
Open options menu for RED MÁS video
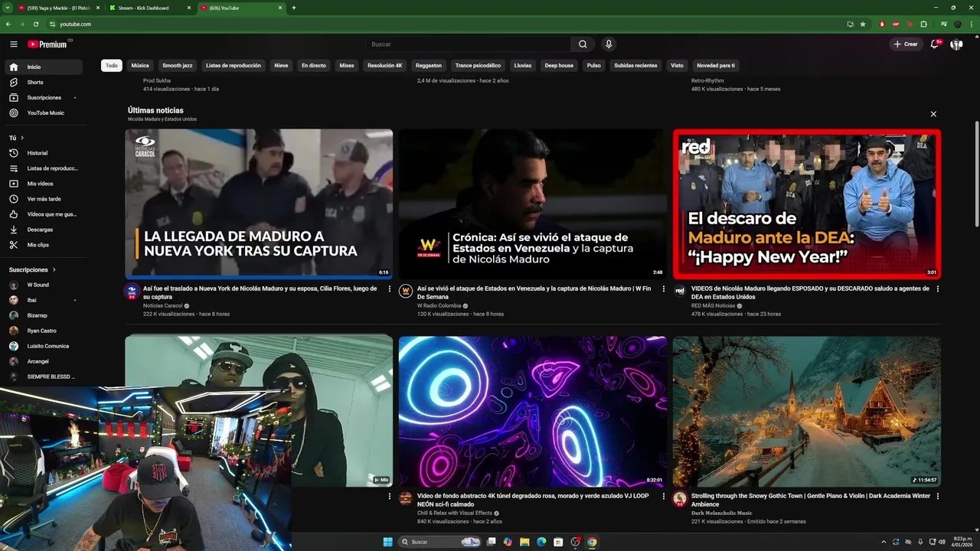click(938, 289)
